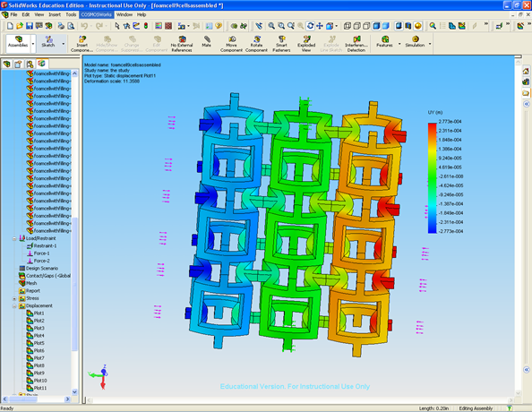Open the Window menu

[x=124, y=14]
